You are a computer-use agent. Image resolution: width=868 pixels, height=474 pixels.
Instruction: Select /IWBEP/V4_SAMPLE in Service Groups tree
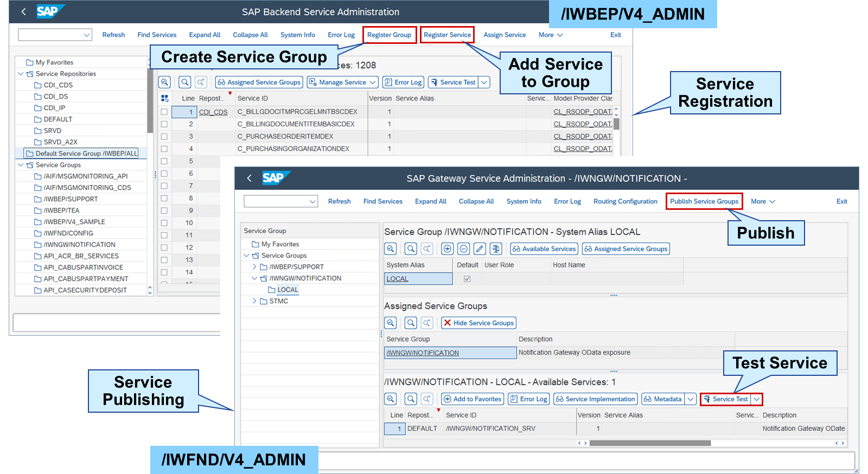[x=74, y=222]
